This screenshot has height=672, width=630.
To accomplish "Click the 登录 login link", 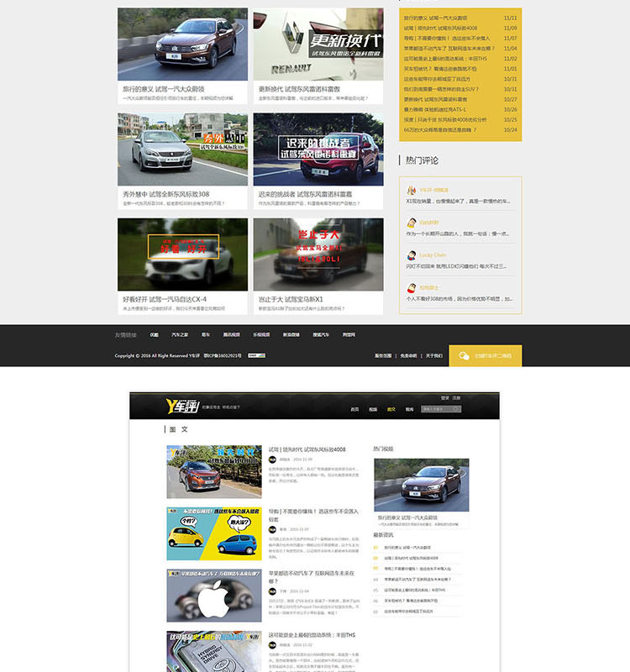I will point(444,397).
